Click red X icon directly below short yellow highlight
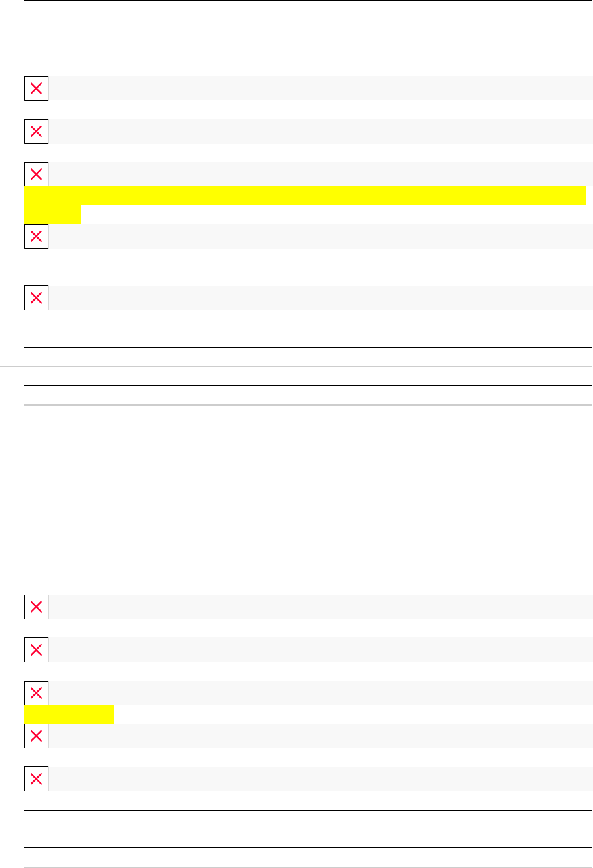The image size is (593, 868). click(36, 736)
